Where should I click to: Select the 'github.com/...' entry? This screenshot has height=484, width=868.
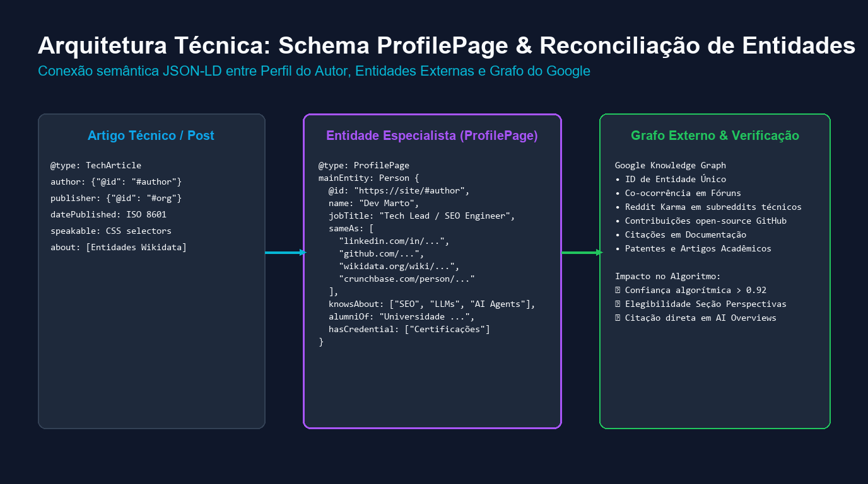coord(382,254)
